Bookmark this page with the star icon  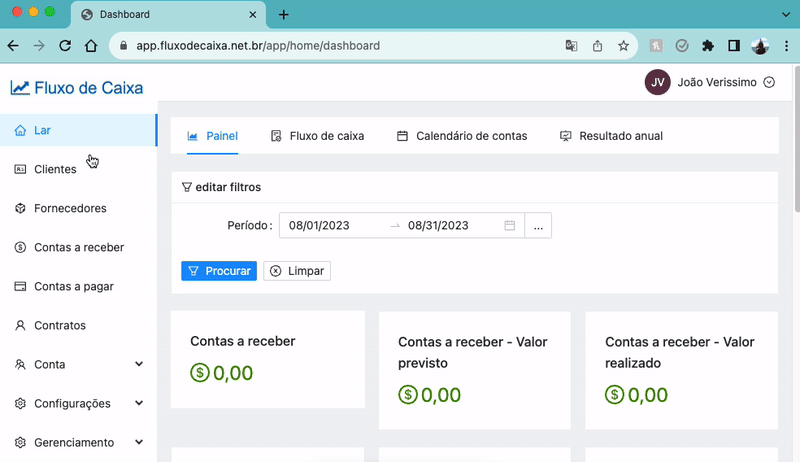click(623, 46)
